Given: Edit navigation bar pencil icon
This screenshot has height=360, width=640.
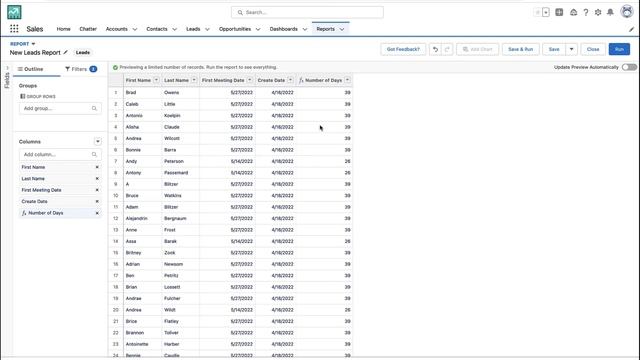Looking at the screenshot, I should tap(631, 29).
